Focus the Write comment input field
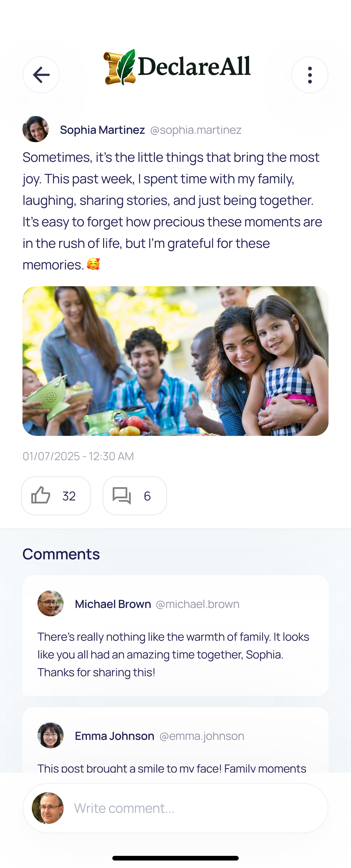This screenshot has width=351, height=868. (x=175, y=808)
